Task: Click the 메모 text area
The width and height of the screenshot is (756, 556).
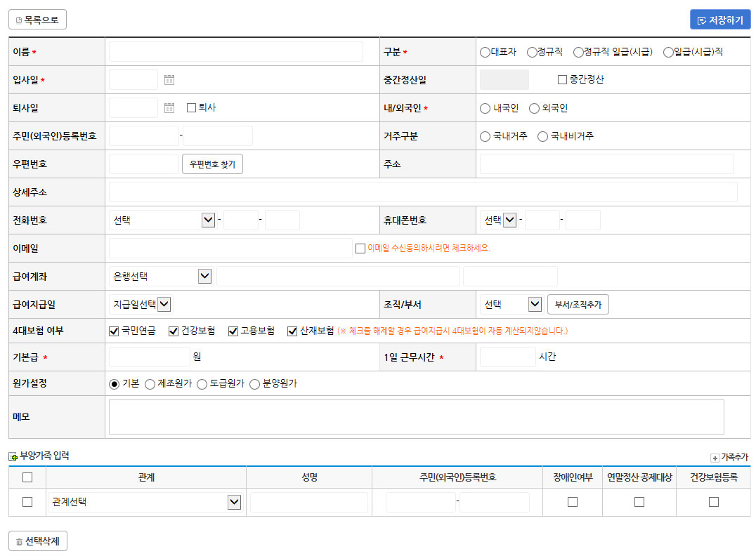Action: 417,417
